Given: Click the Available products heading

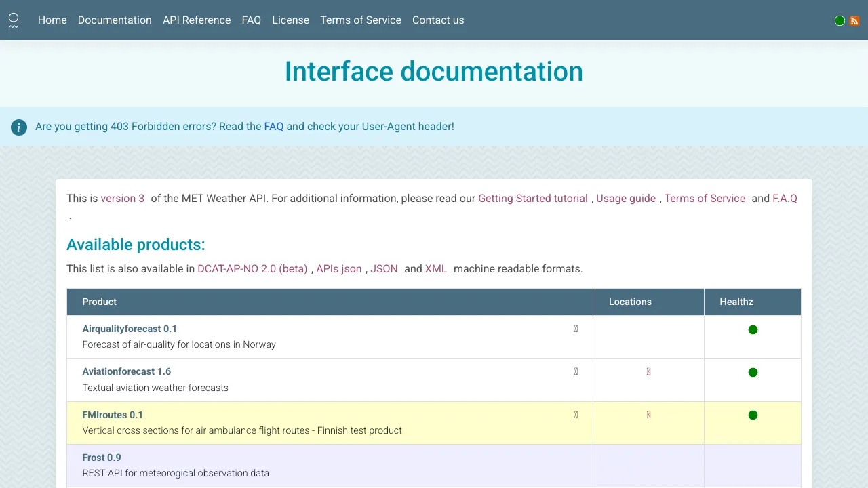Looking at the screenshot, I should pos(136,245).
